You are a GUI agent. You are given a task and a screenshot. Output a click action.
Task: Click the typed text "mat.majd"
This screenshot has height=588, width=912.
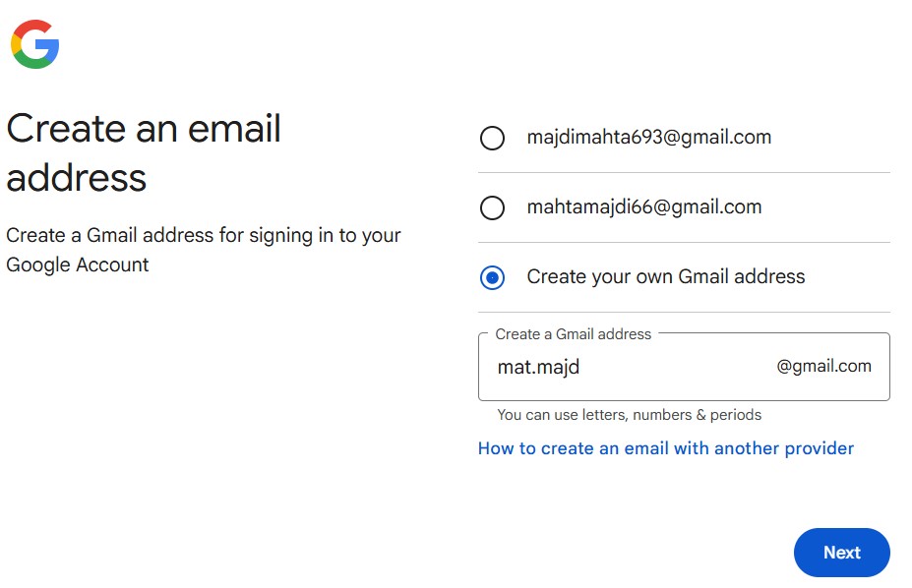coord(538,368)
